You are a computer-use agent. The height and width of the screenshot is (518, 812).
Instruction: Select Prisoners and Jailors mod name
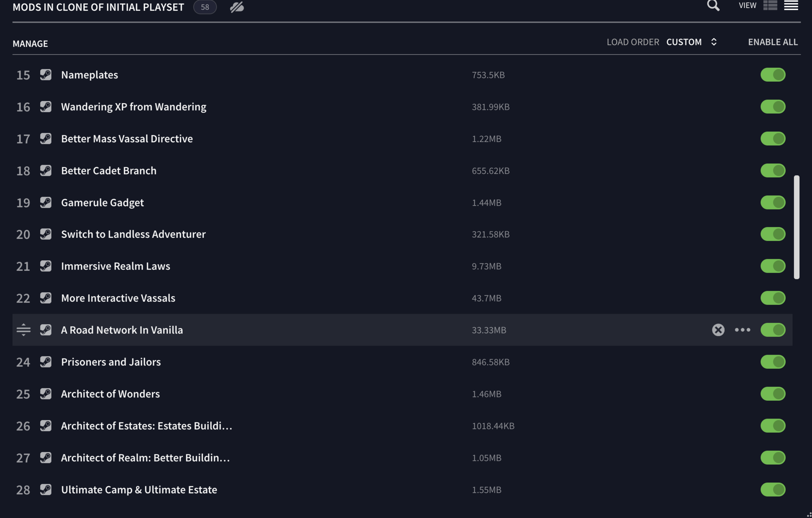[x=111, y=362]
